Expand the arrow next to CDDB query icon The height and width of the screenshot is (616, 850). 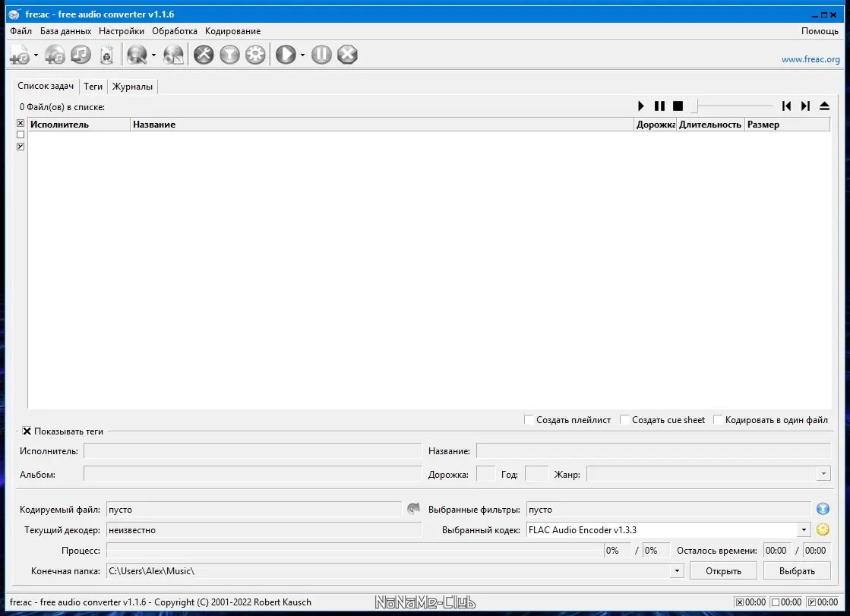click(153, 55)
